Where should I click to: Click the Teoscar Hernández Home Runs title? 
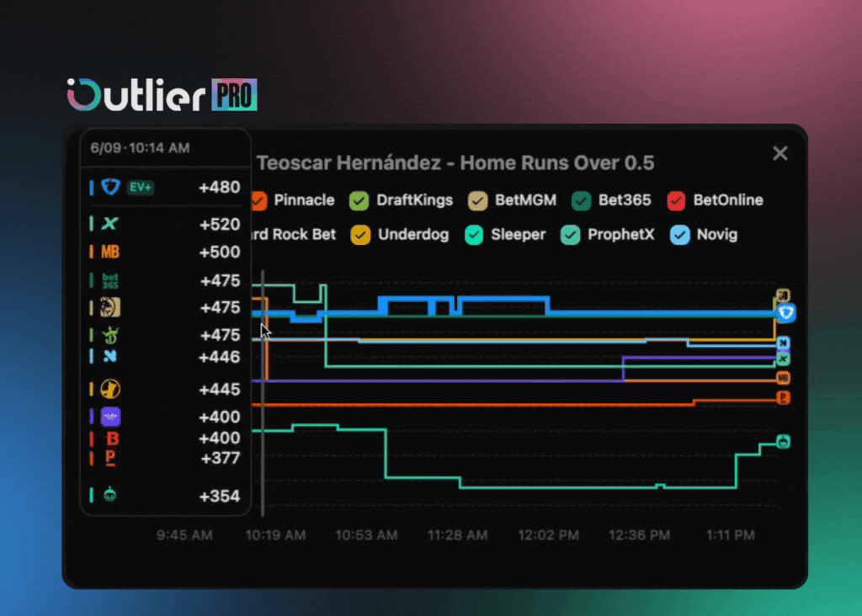click(x=455, y=162)
